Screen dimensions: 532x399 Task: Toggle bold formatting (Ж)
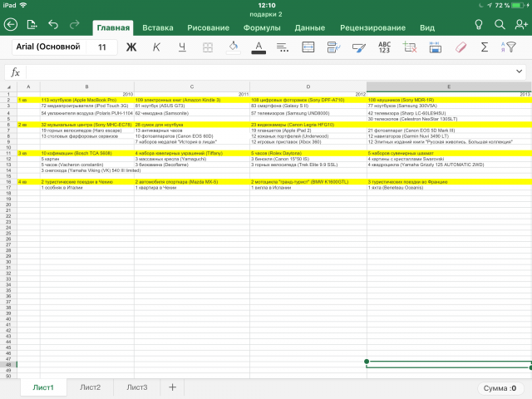coord(131,47)
